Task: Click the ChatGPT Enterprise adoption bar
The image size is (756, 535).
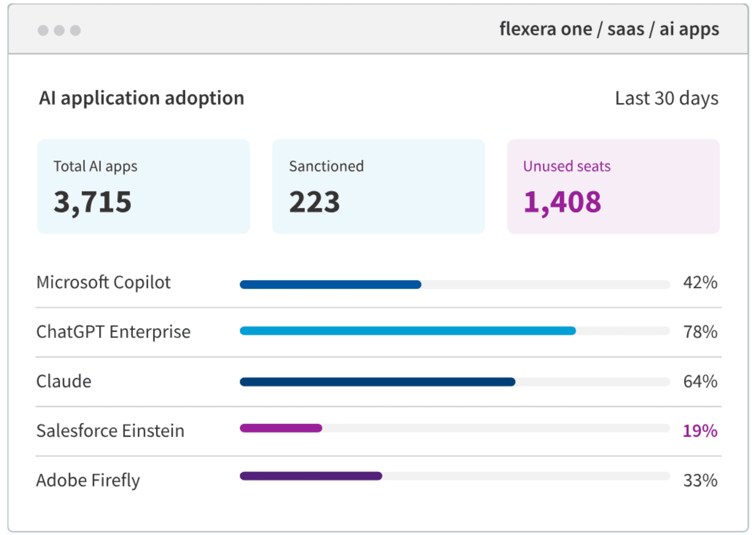Action: pos(455,331)
